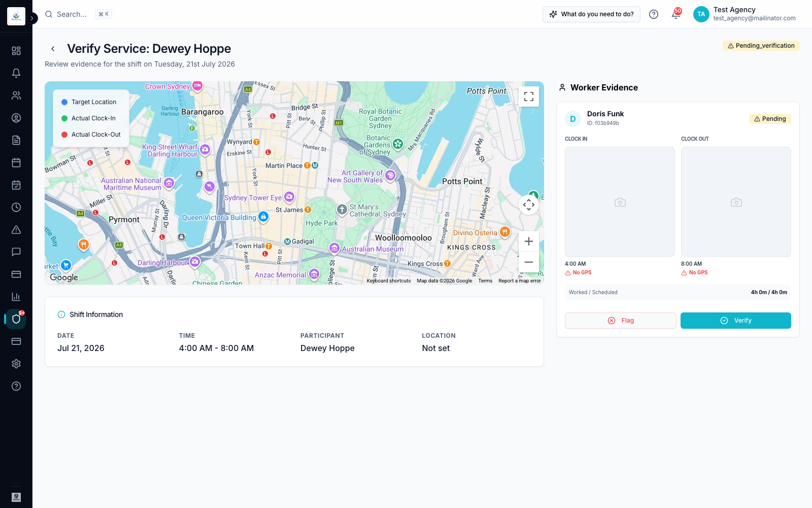Go back using the arrow beside Verify Service
The width and height of the screenshot is (812, 508).
(53, 49)
